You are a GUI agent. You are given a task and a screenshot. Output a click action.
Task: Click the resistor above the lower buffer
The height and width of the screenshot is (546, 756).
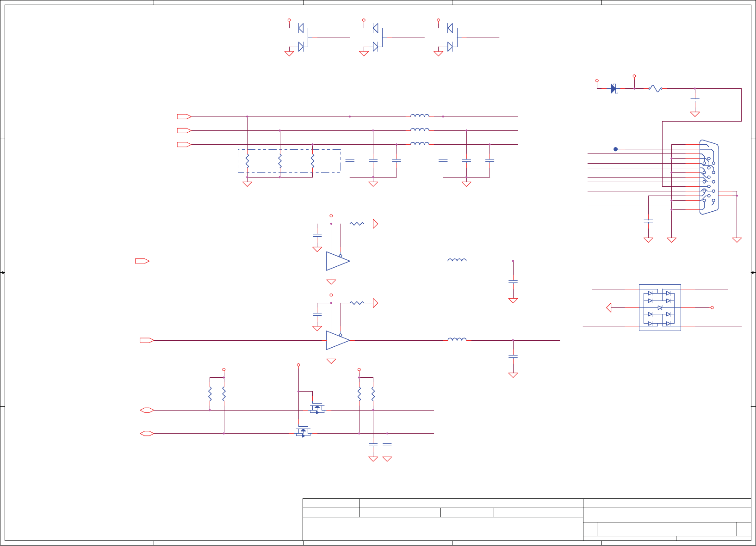[x=357, y=303]
